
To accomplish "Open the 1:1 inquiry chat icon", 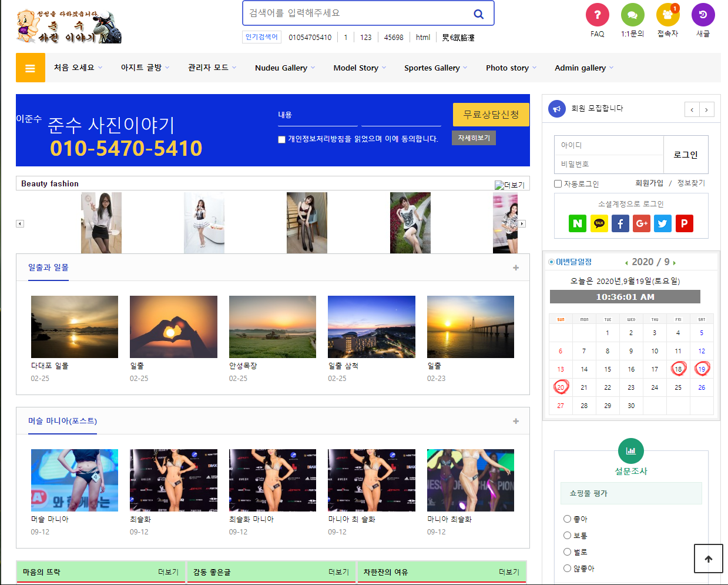I will [632, 15].
